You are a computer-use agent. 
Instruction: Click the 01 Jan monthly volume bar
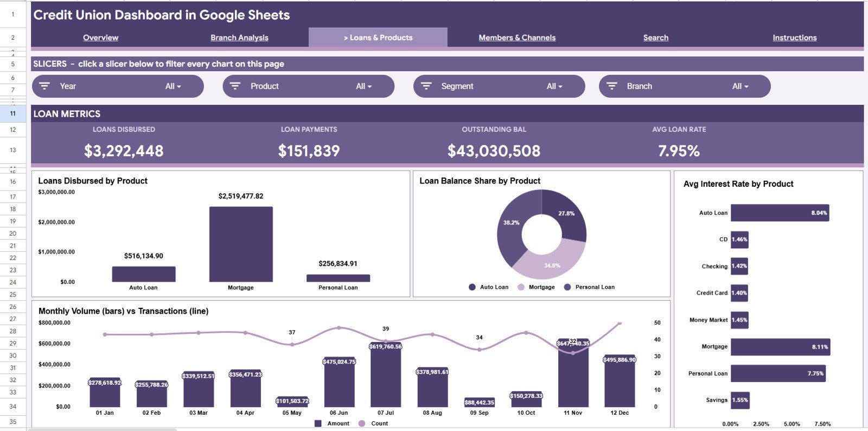105,392
